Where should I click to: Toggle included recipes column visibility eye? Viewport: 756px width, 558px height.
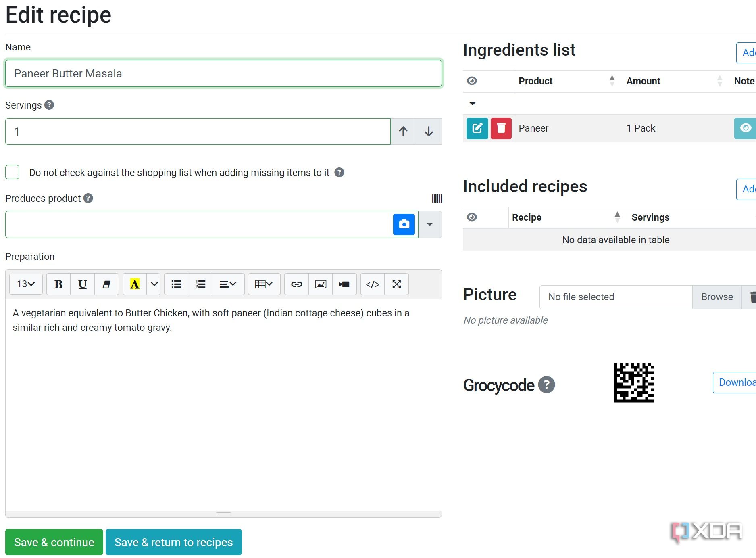point(472,217)
